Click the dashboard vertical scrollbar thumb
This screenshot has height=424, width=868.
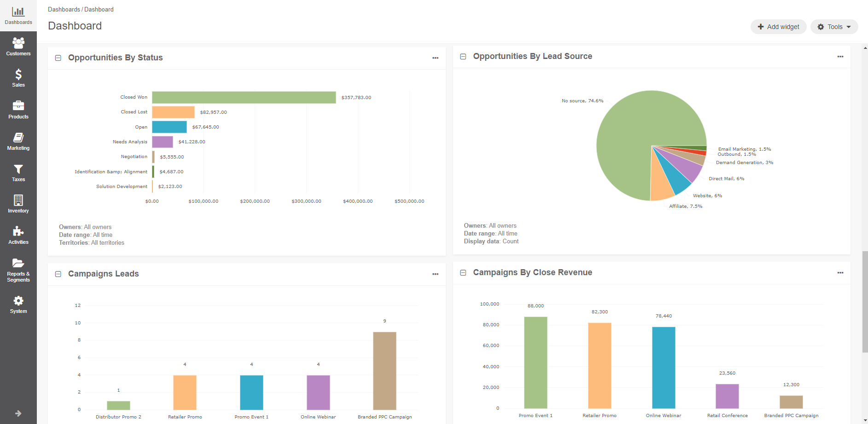click(865, 302)
